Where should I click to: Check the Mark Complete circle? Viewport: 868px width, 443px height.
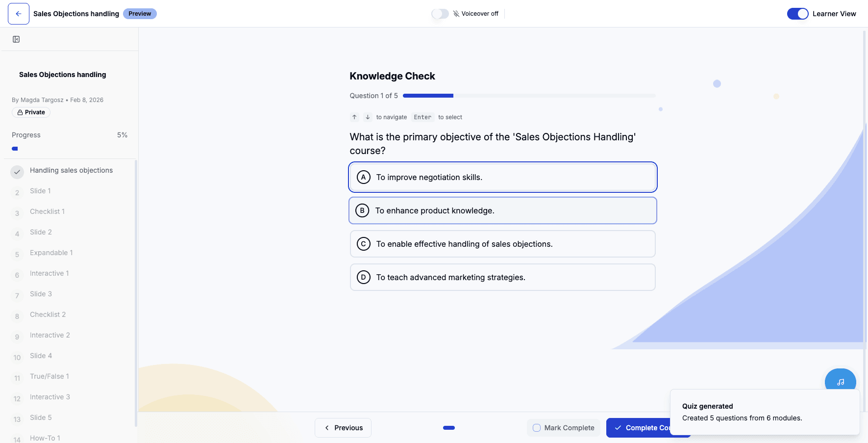[536, 427]
